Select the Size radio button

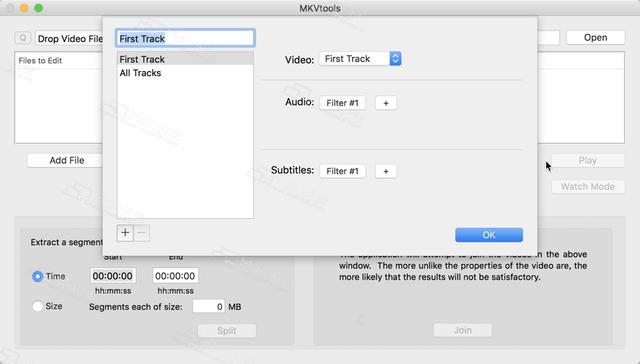(x=38, y=306)
